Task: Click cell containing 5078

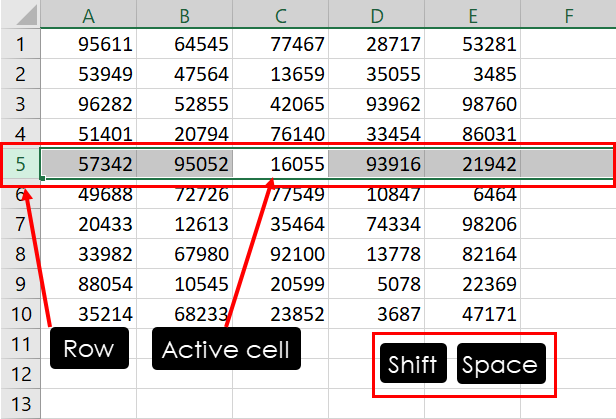Action: (x=376, y=284)
